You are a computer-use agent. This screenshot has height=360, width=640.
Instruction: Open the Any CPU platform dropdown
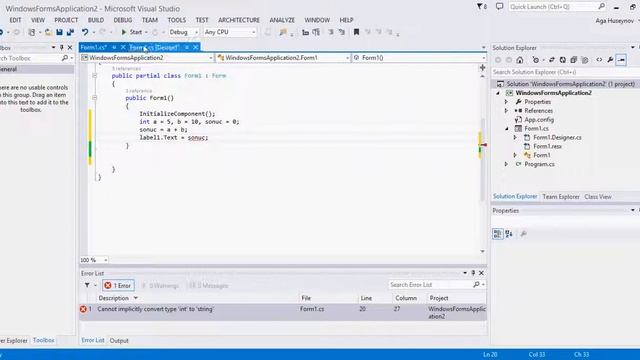(x=230, y=32)
